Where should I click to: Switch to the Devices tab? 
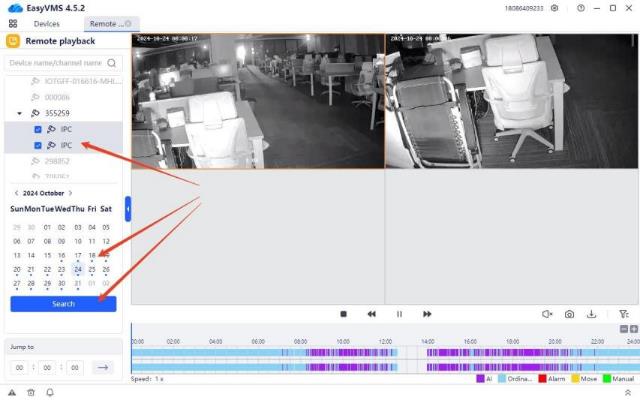coord(46,23)
